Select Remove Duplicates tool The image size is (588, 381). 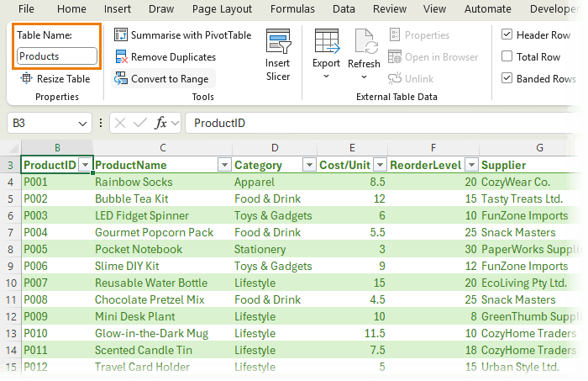(121, 57)
